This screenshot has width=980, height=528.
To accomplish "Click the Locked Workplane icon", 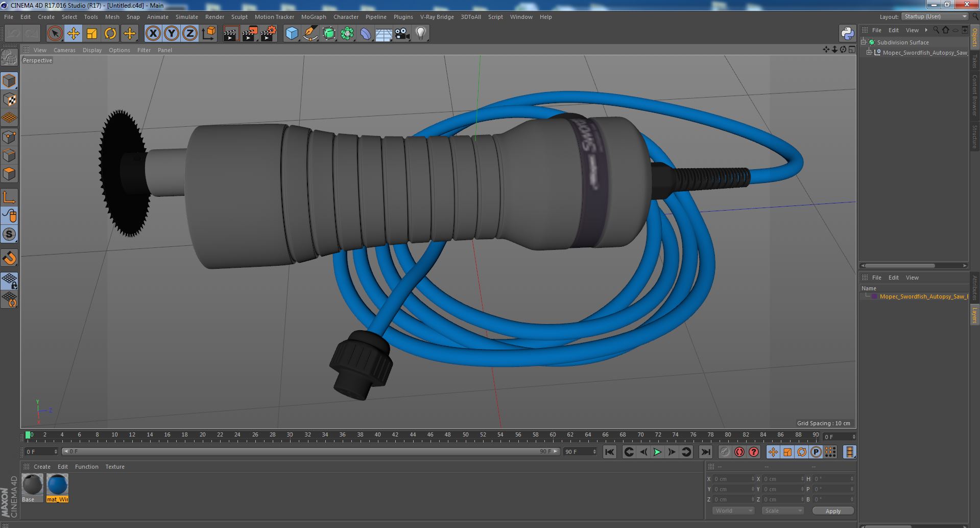I will pyautogui.click(x=9, y=281).
